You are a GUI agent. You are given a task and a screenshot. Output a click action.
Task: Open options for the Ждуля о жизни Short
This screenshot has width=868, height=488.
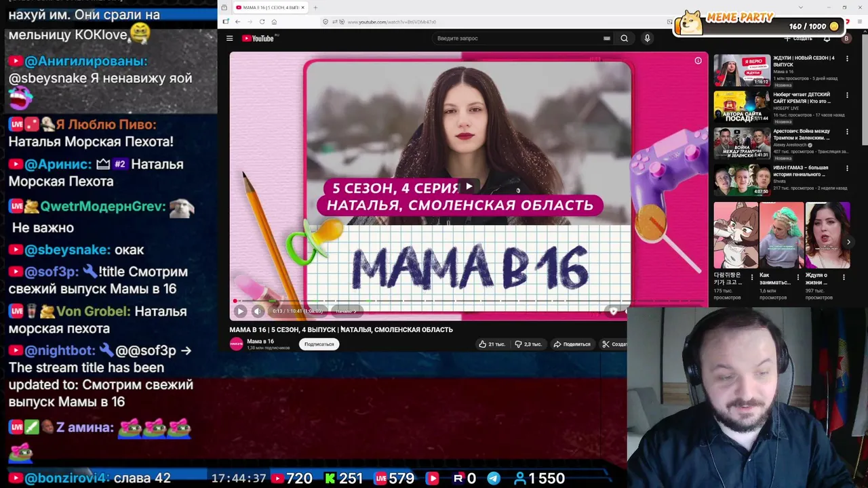coord(844,277)
